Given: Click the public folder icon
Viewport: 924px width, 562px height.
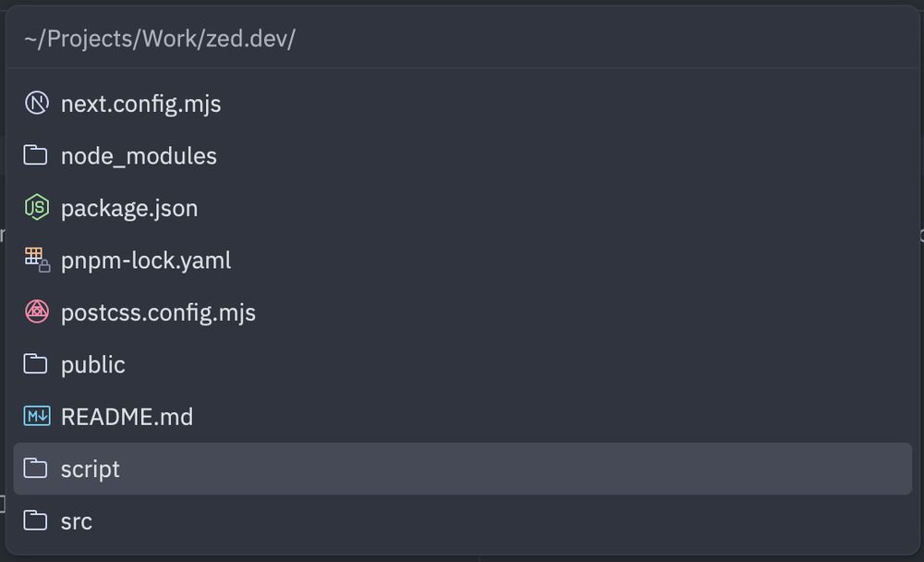Looking at the screenshot, I should click(x=35, y=364).
